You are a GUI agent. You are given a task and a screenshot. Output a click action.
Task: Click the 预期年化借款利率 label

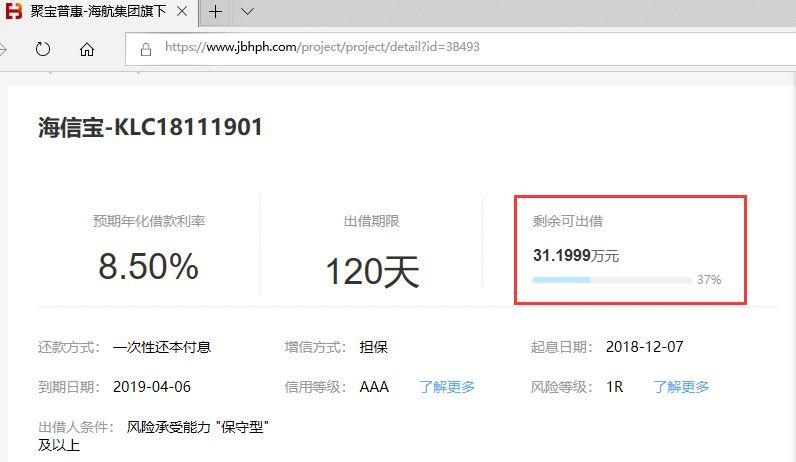coord(149,221)
